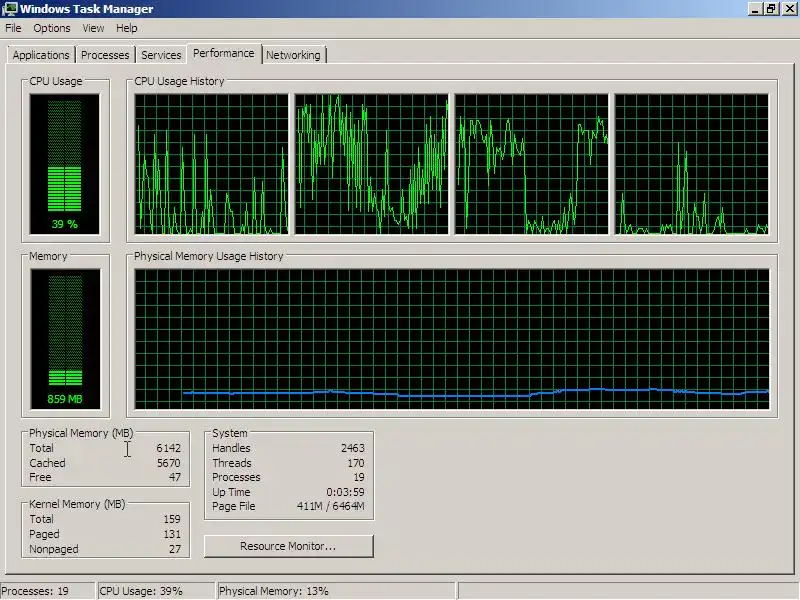Click the Memory 859 MB gauge
800x600 pixels.
65,339
